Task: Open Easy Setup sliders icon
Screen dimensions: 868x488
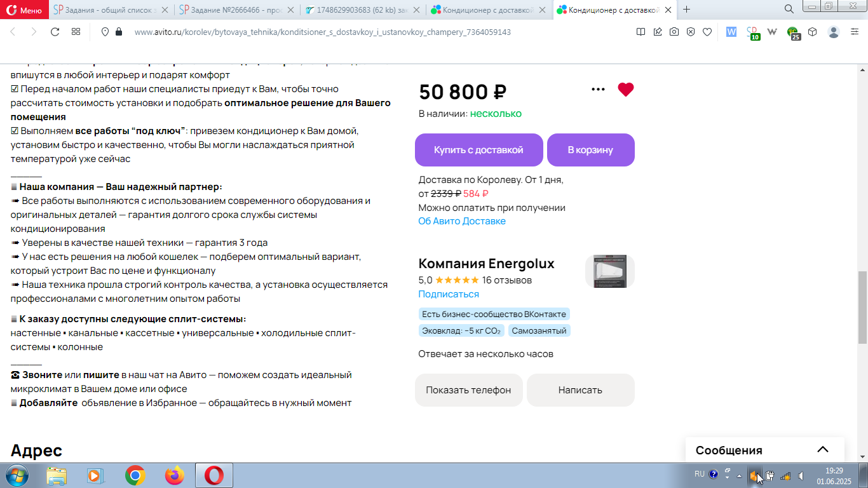Action: [x=855, y=32]
